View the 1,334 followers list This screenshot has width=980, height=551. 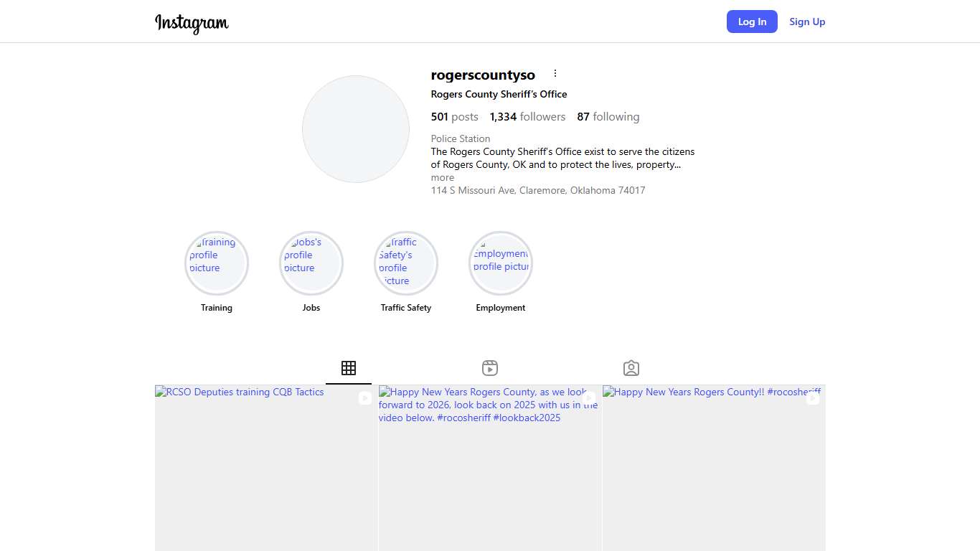pyautogui.click(x=527, y=117)
